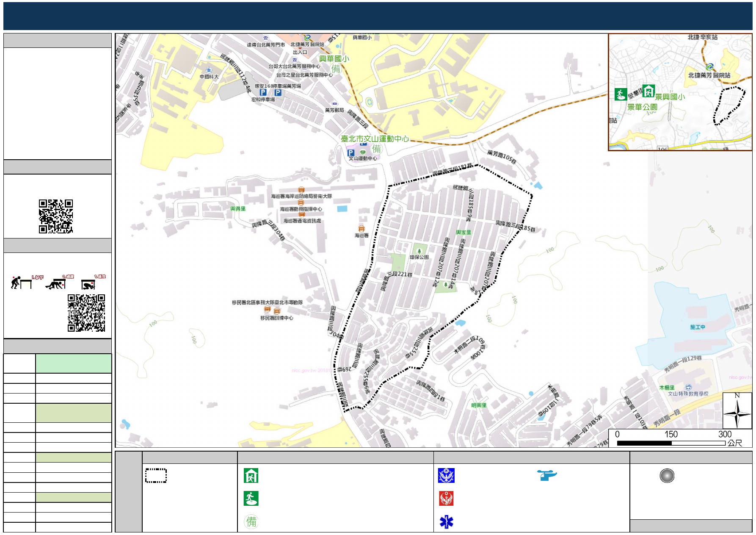Click the blue helicopter legend icon
This screenshot has width=756, height=535.
click(547, 475)
